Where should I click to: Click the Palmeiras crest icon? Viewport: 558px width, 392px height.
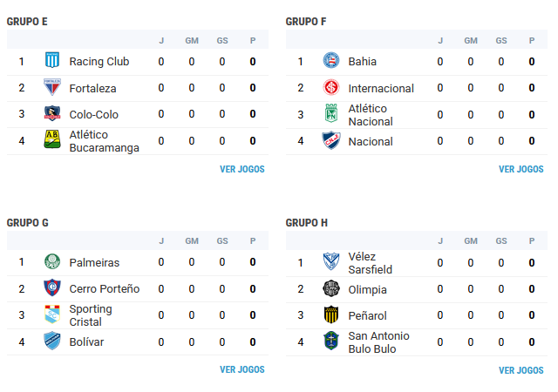click(x=52, y=262)
